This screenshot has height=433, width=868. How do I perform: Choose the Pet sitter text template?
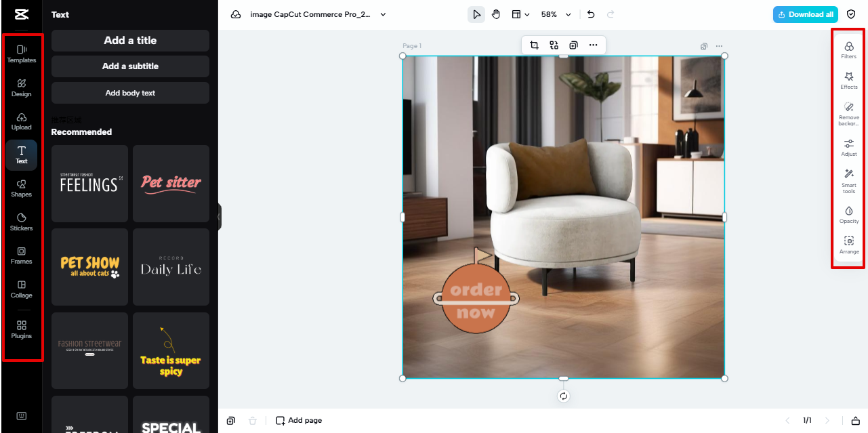[x=171, y=184]
